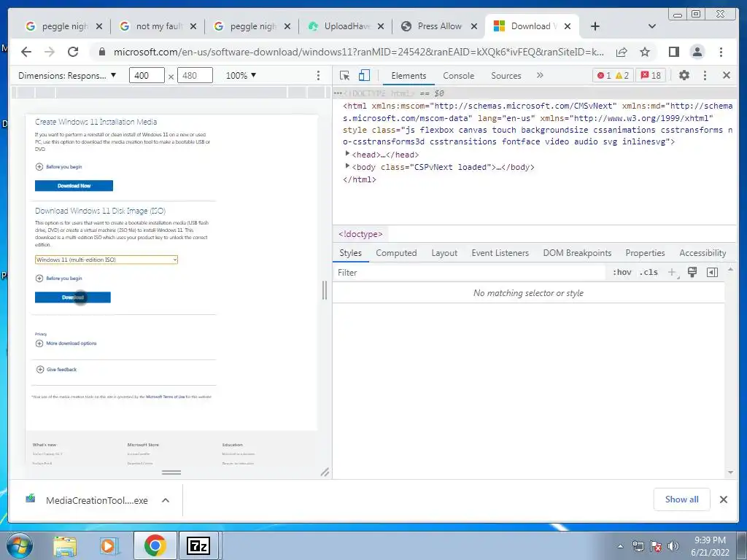Viewport: 747px width, 560px height.
Task: Click the red errors count badge
Action: (604, 75)
